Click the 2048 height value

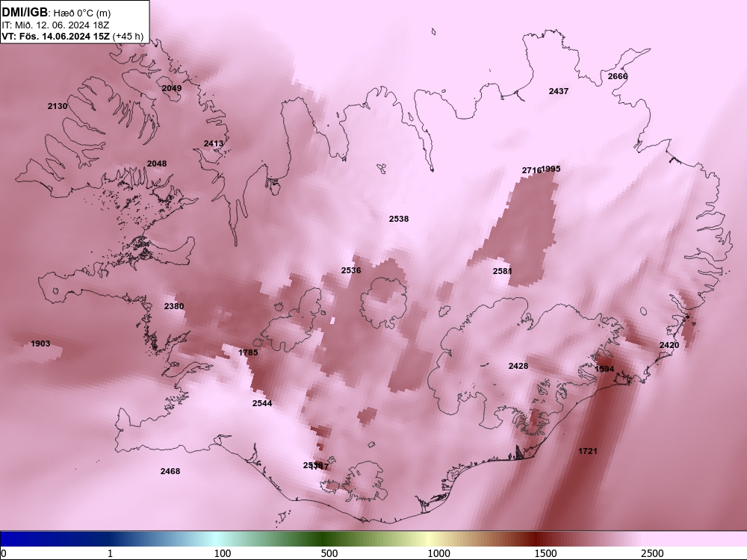coord(157,164)
